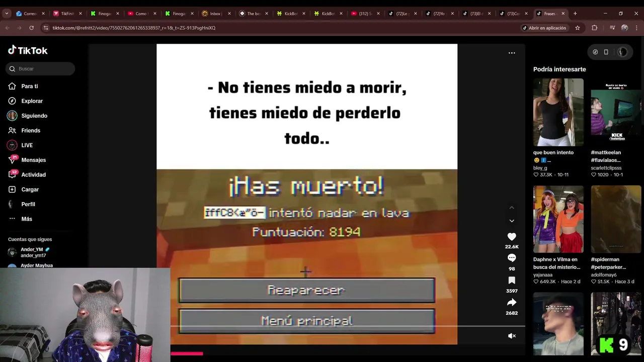This screenshot has width=644, height=362.
Task: Open the get app phone icon
Action: click(606, 52)
